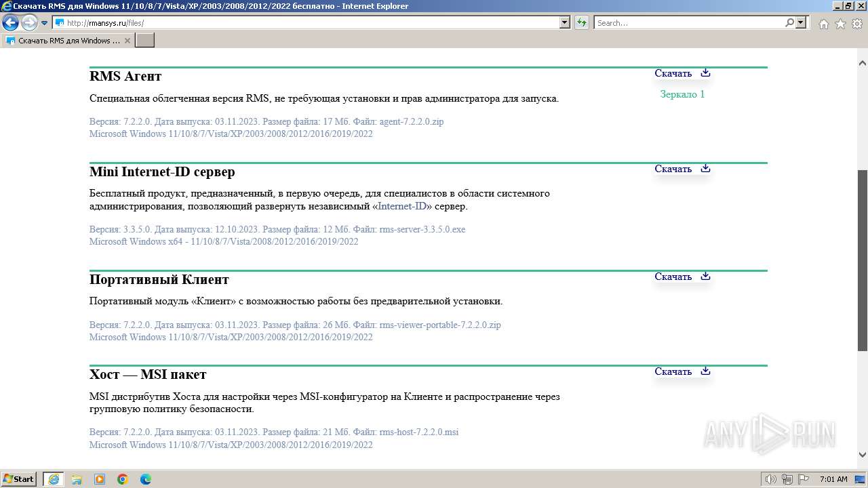
Task: Click the IE window title bar icon
Action: click(x=7, y=5)
